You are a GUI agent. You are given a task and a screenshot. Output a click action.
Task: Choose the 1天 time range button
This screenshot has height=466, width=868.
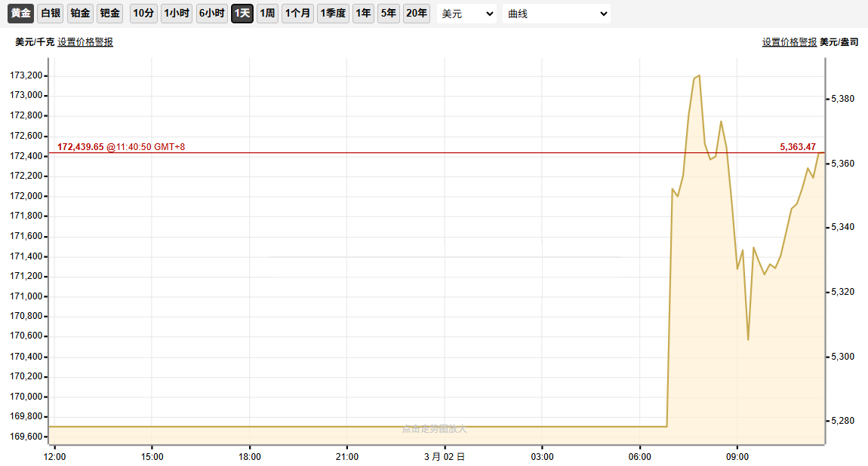[242, 14]
